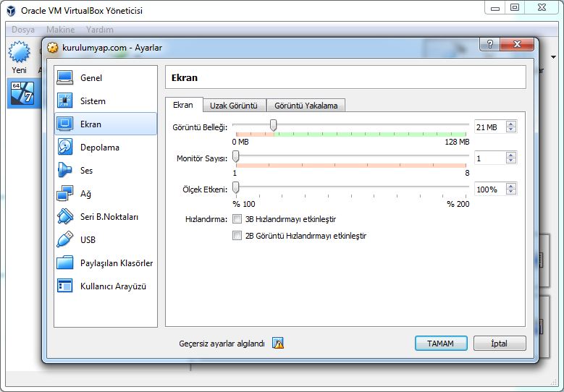564x392 pixels.
Task: Click the 100% scale factor field
Action: (x=490, y=189)
